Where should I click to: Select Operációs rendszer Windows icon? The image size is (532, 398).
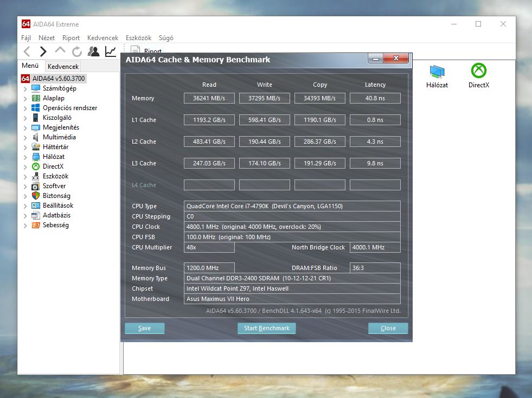click(x=36, y=108)
